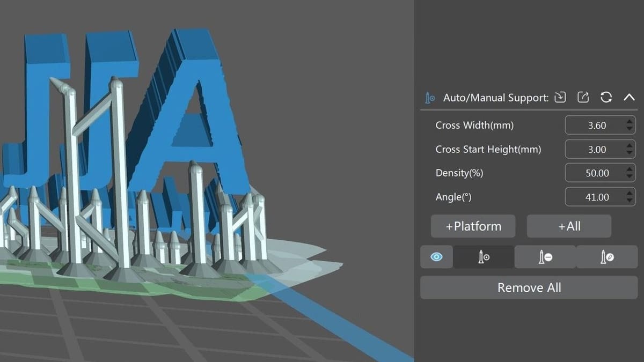The width and height of the screenshot is (644, 362).
Task: Select the add support tool
Action: [x=484, y=257]
